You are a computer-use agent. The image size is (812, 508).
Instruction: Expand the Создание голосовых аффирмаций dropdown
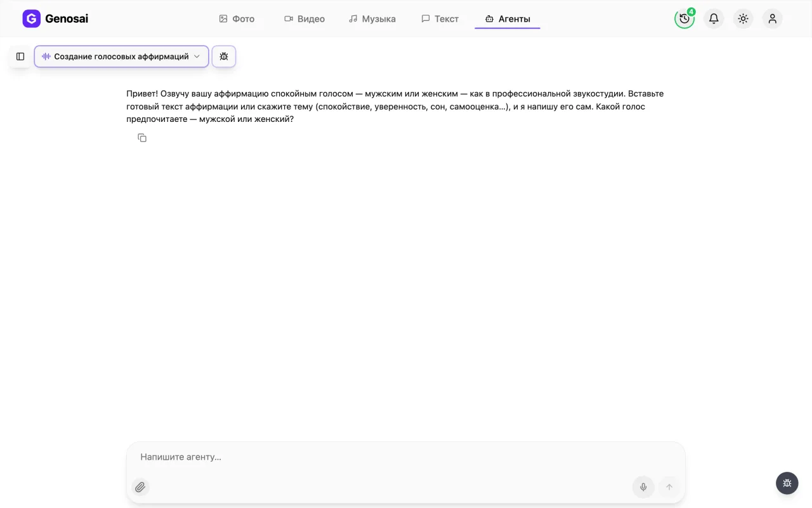[x=121, y=57]
